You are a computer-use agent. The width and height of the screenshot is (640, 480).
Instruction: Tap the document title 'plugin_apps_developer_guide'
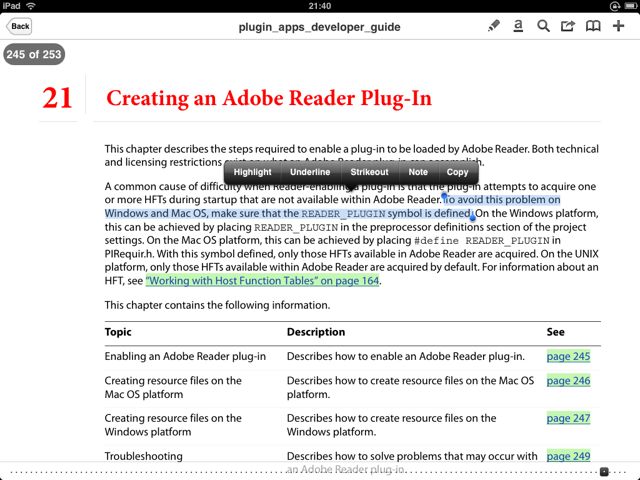coord(319,27)
